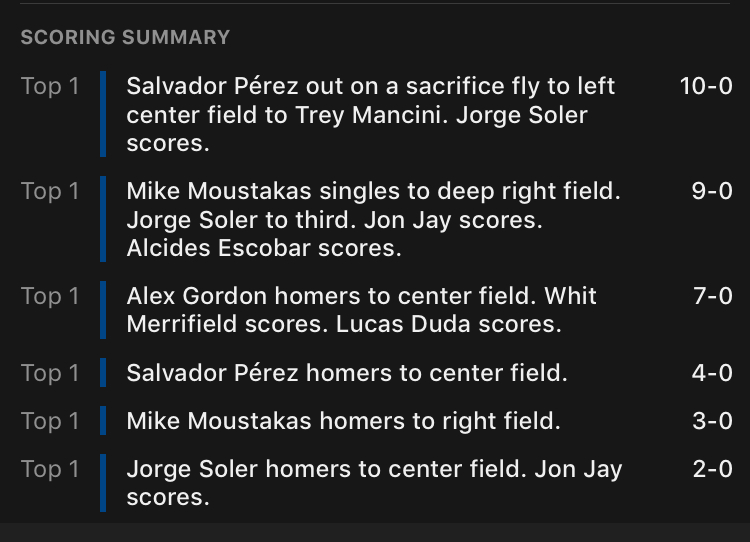Viewport: 750px width, 542px height.
Task: Select the 3-0 score entry
Action: tap(712, 420)
